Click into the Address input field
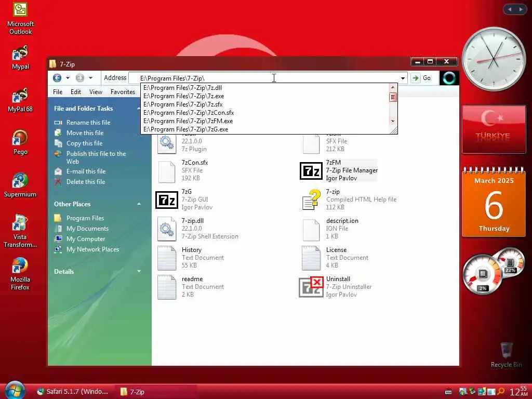The image size is (532, 399). (264, 78)
